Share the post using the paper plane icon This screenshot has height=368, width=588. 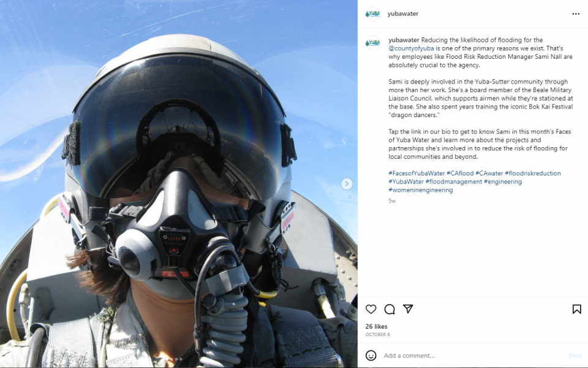pyautogui.click(x=408, y=309)
